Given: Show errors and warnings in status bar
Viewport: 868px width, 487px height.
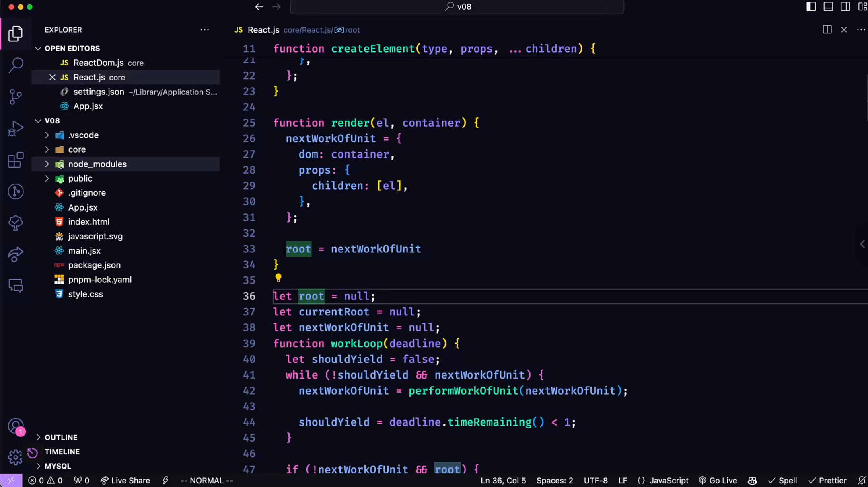Looking at the screenshot, I should (45, 480).
